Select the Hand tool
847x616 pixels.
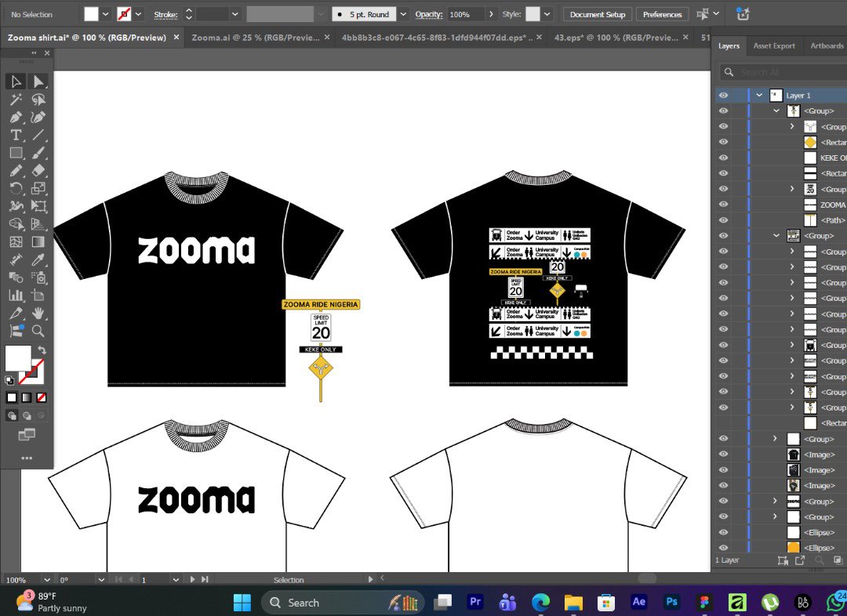[37, 313]
